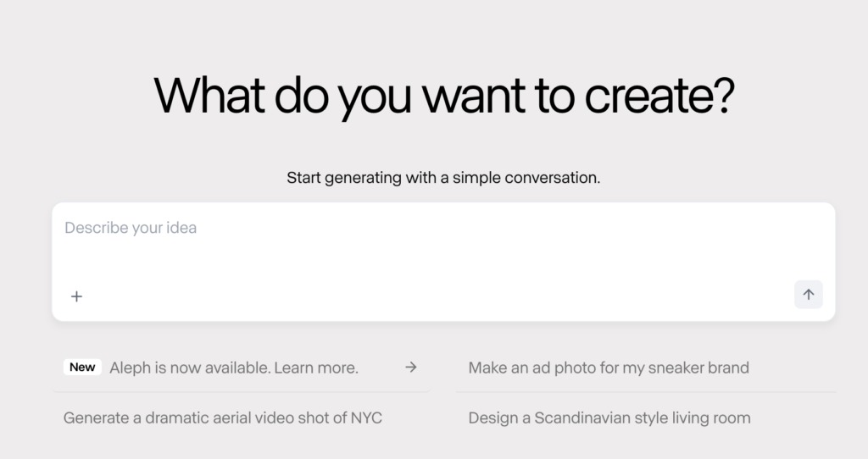This screenshot has width=868, height=459.
Task: Focus the Describe your idea text field
Action: (x=443, y=243)
